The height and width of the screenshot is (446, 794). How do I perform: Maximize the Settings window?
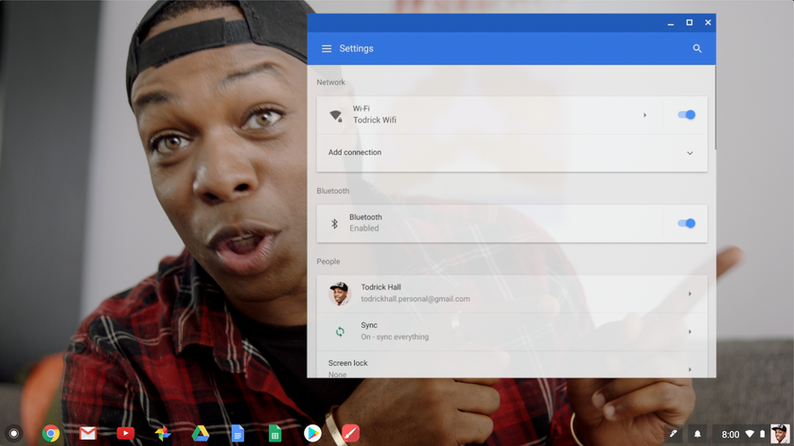pyautogui.click(x=689, y=23)
